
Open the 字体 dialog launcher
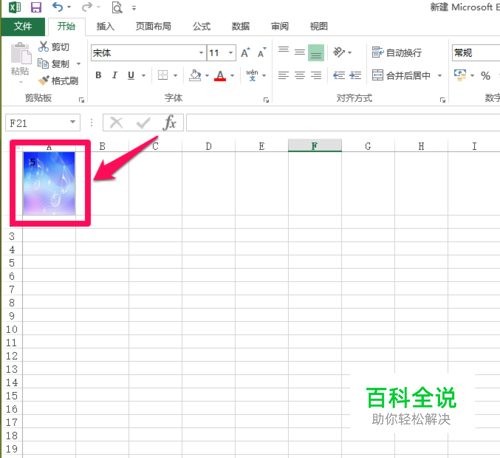[266, 100]
